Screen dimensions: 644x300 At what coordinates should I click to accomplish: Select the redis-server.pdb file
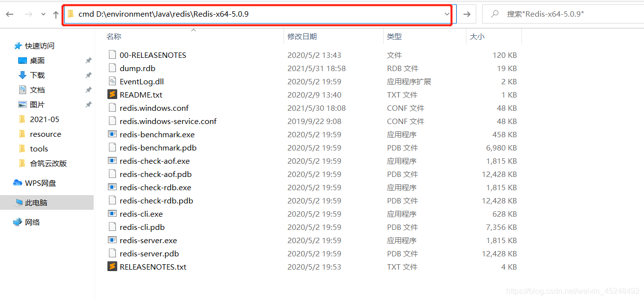pos(149,253)
